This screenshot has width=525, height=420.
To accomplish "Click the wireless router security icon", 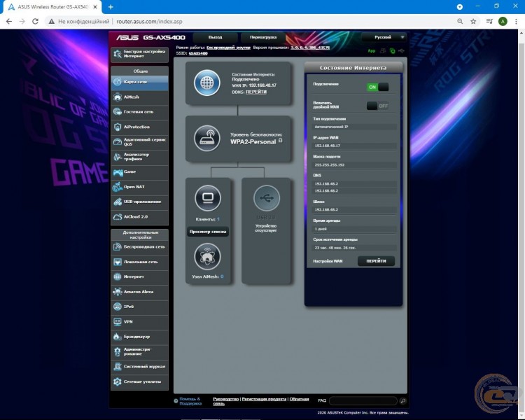I will coord(207,138).
